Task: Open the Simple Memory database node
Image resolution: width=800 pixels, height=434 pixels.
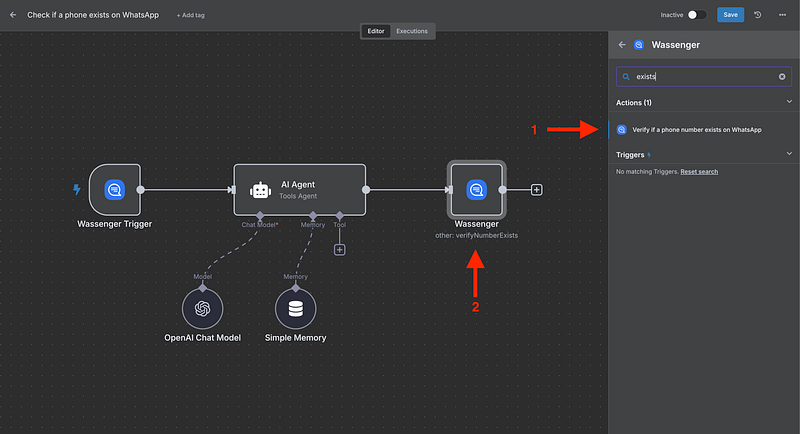Action: [x=295, y=309]
